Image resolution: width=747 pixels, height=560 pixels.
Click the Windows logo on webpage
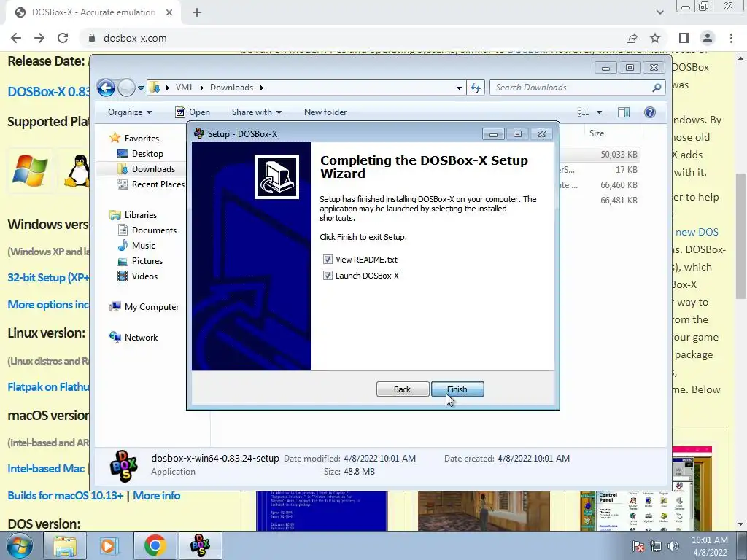30,171
